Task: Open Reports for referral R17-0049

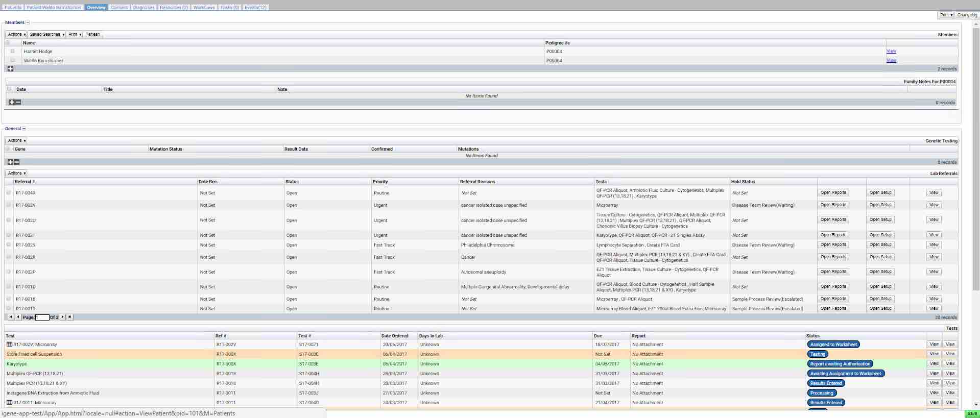Action: pos(833,192)
